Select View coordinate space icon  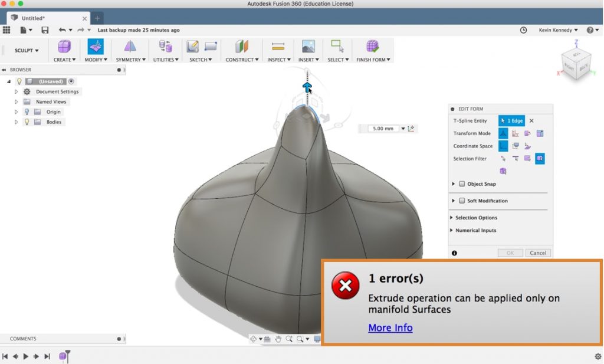coord(516,146)
